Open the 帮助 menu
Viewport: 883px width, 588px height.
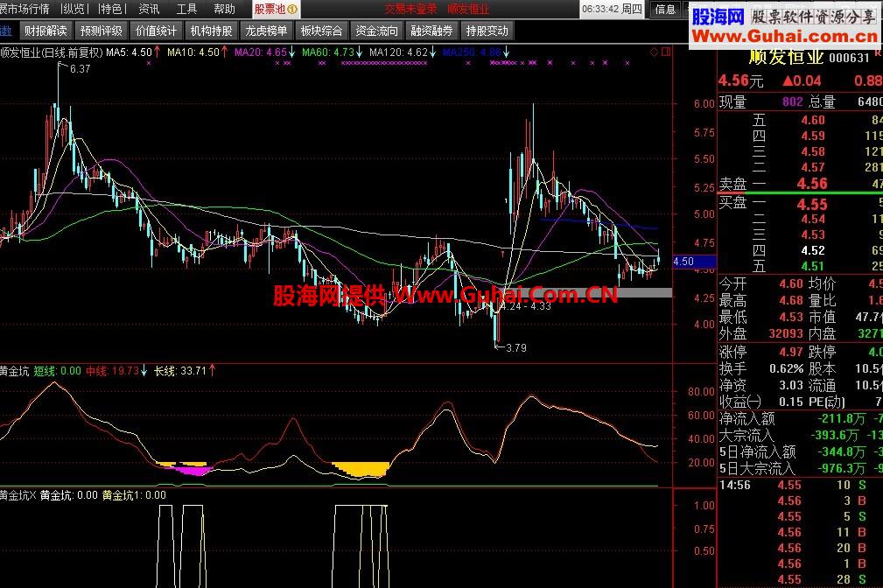[224, 9]
